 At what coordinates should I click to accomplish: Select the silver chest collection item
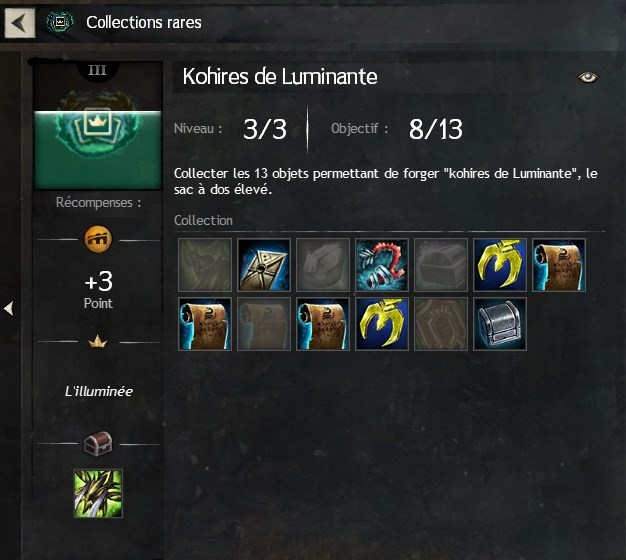click(500, 324)
